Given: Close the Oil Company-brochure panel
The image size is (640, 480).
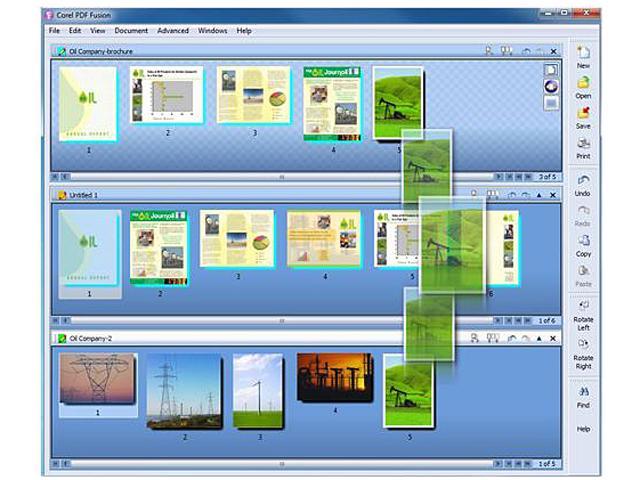Looking at the screenshot, I should 553,51.
